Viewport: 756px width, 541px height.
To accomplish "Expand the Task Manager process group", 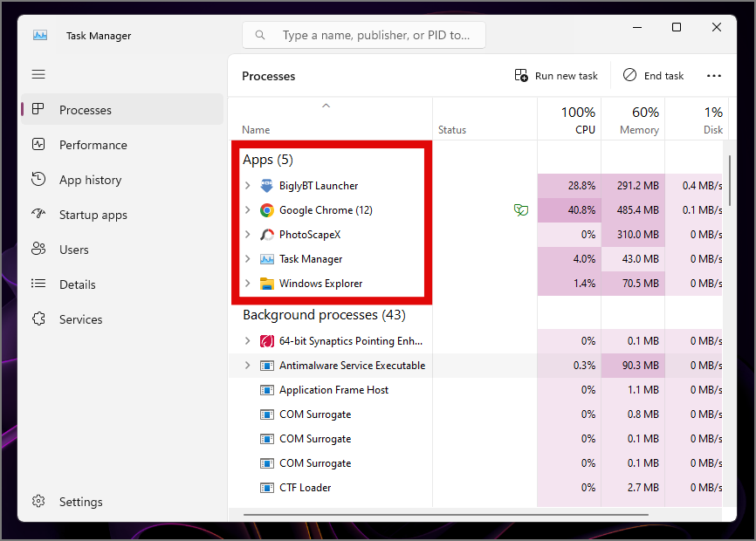I will coord(247,259).
